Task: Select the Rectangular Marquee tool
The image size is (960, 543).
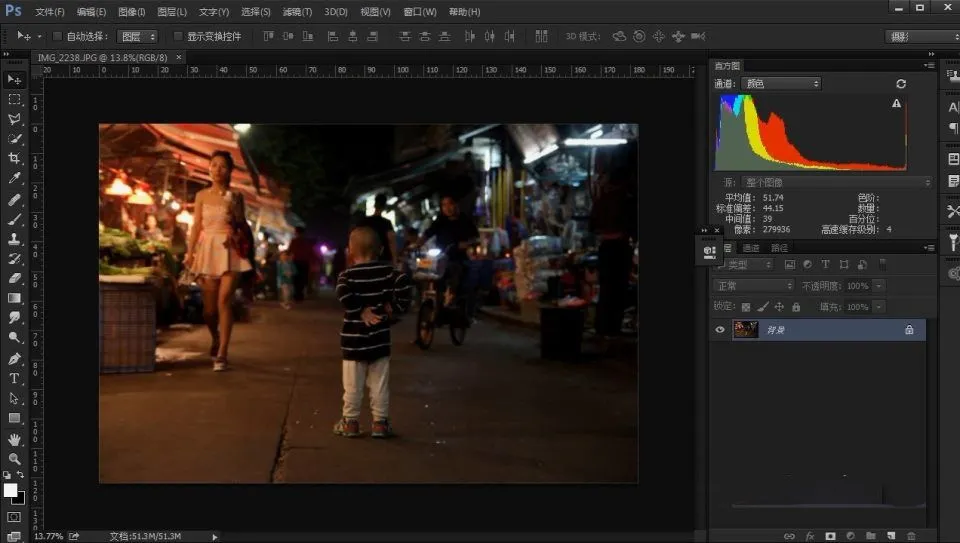Action: (14, 99)
